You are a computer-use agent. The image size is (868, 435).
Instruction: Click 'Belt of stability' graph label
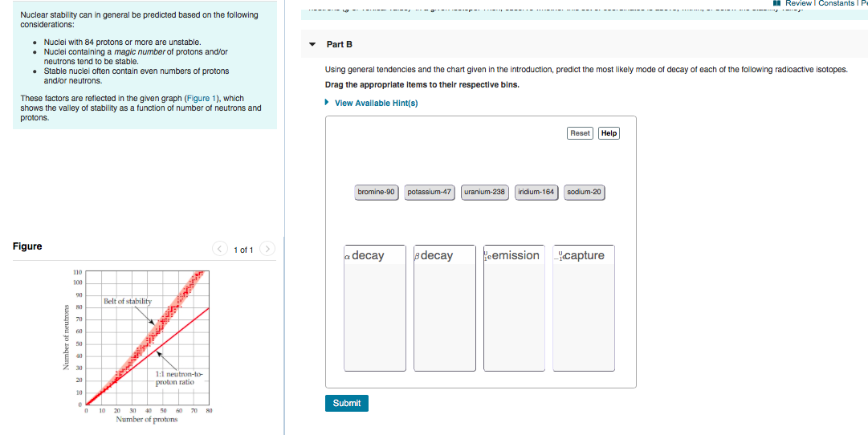[x=128, y=301]
